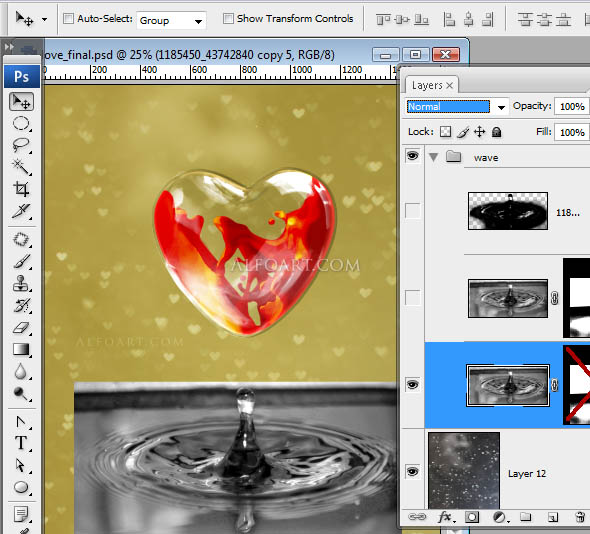Select the Eyedropper tool
Image resolution: width=590 pixels, height=534 pixels.
click(x=21, y=211)
